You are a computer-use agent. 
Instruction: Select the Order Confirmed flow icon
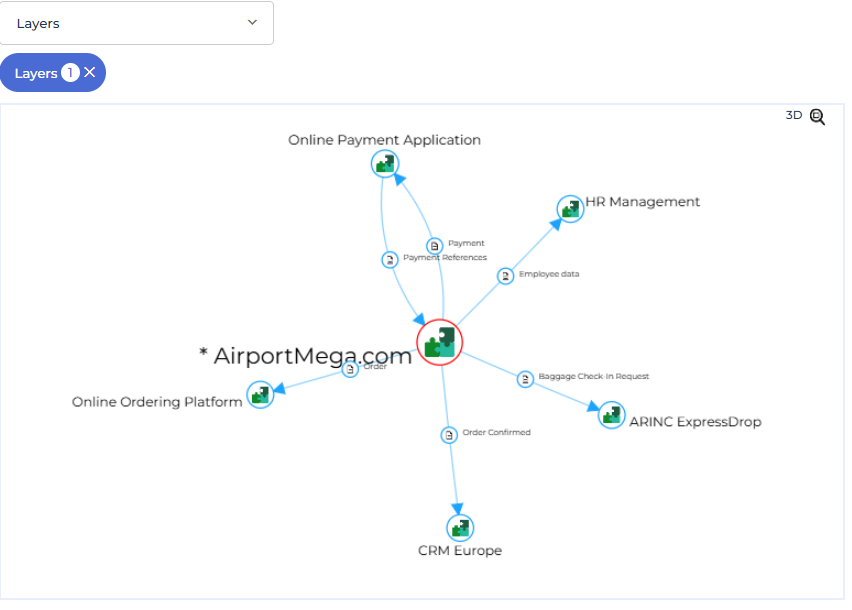click(449, 435)
